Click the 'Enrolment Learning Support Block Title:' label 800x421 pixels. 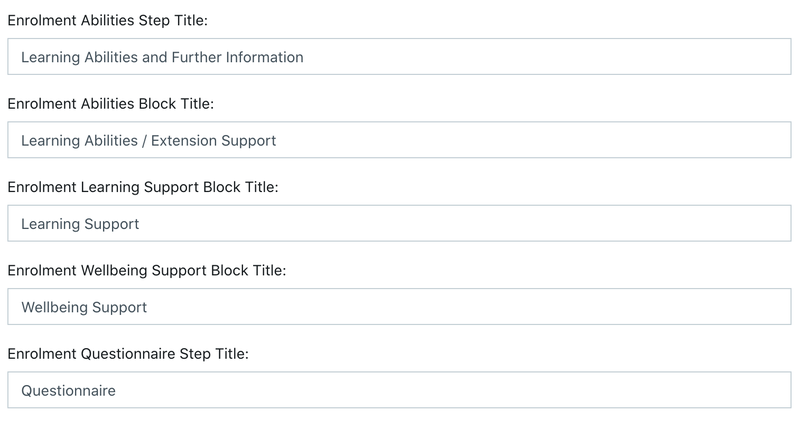pyautogui.click(x=142, y=186)
